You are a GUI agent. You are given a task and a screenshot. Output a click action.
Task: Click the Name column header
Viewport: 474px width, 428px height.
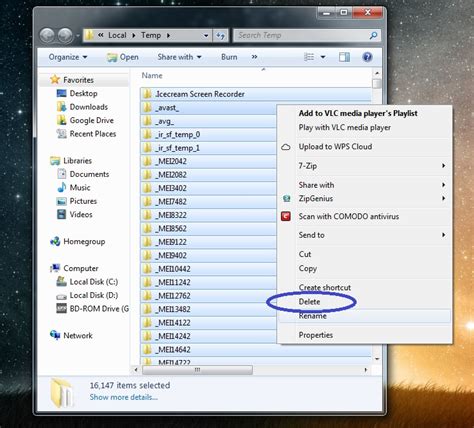152,76
